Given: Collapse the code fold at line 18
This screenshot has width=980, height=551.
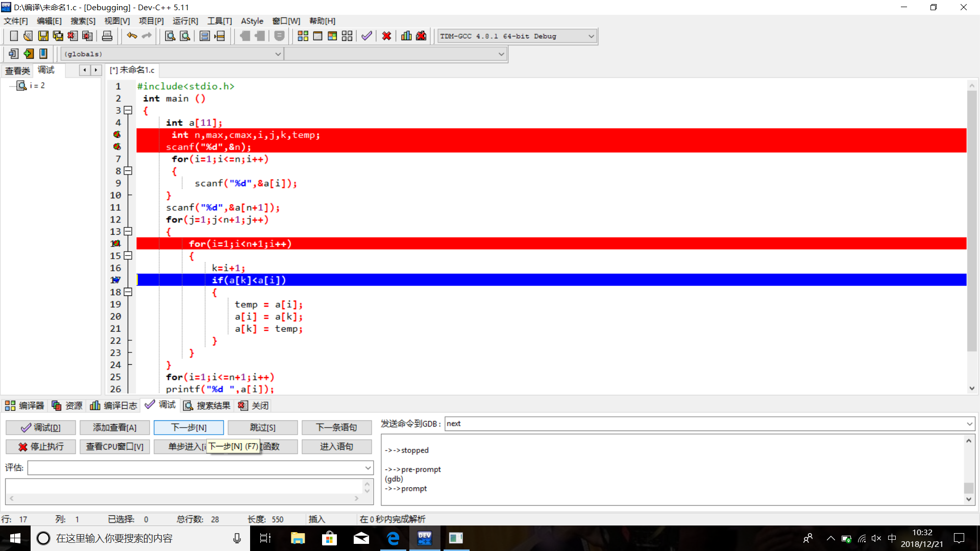Looking at the screenshot, I should pos(128,292).
